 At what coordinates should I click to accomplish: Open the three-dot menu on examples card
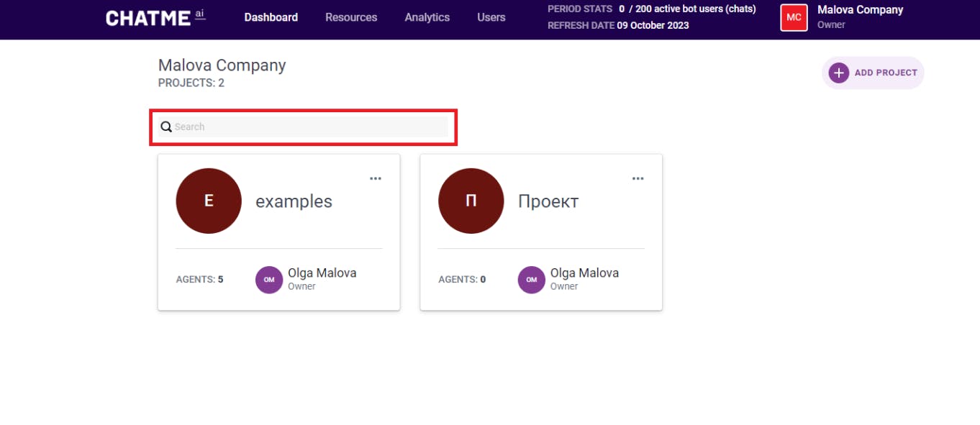pyautogui.click(x=376, y=179)
